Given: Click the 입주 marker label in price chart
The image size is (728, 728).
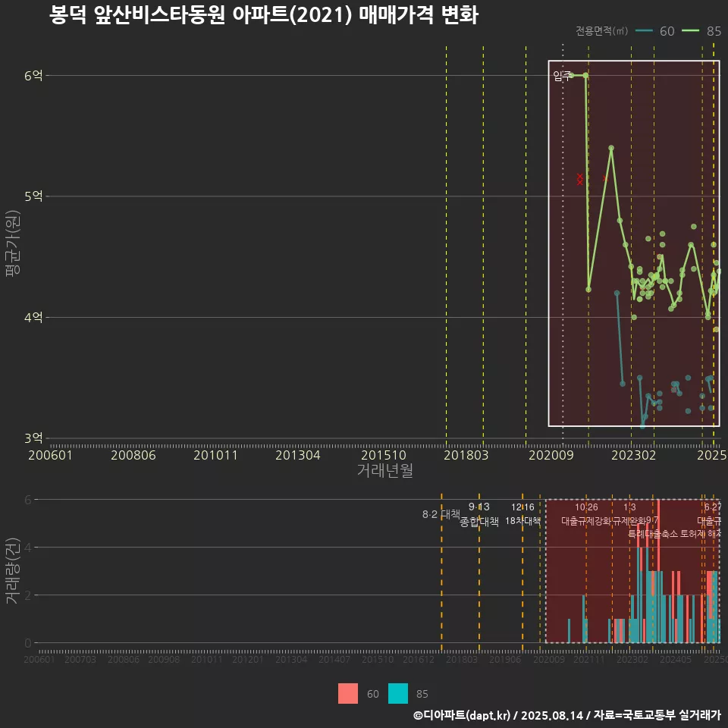Looking at the screenshot, I should [x=561, y=76].
